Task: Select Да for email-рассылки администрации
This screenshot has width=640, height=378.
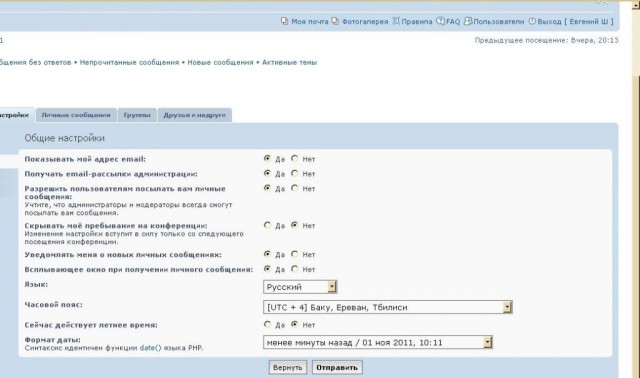Action: (x=267, y=173)
